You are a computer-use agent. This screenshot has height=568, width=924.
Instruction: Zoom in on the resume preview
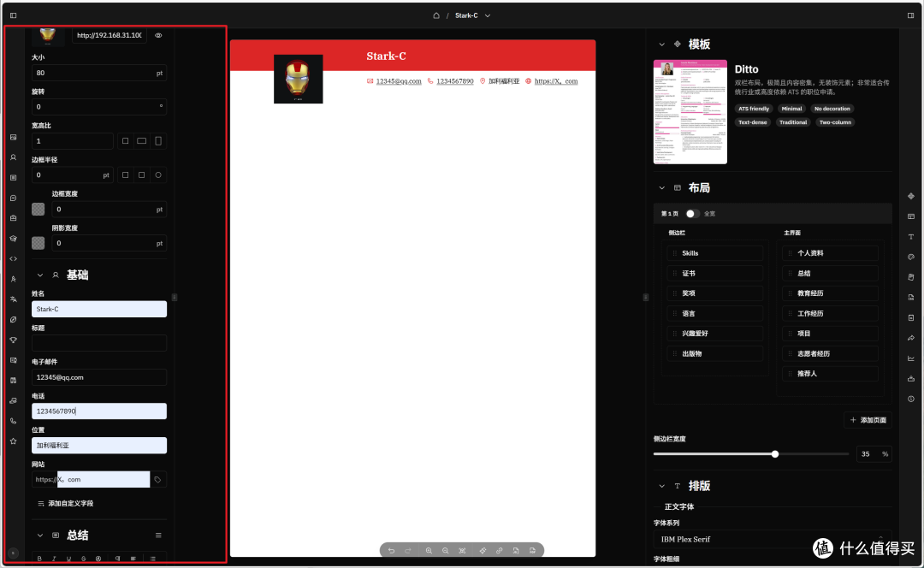429,550
